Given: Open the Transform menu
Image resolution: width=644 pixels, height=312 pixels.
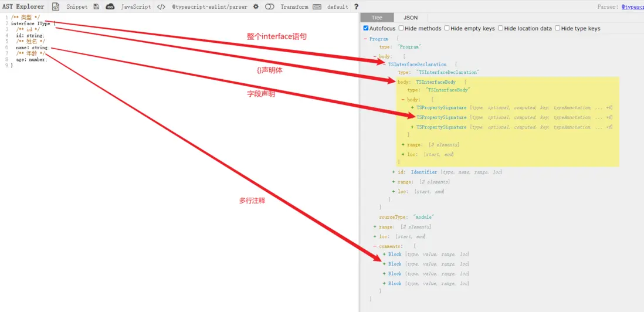Looking at the screenshot, I should pos(294,6).
